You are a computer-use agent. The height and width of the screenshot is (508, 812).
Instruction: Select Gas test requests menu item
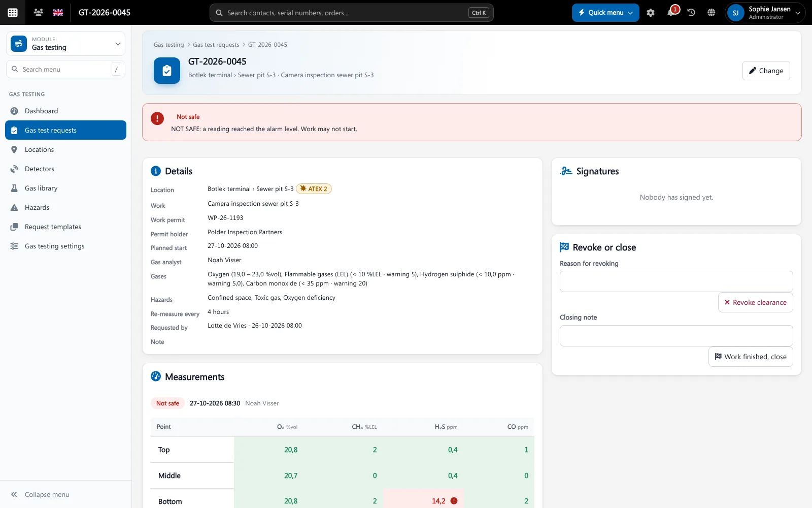point(65,130)
